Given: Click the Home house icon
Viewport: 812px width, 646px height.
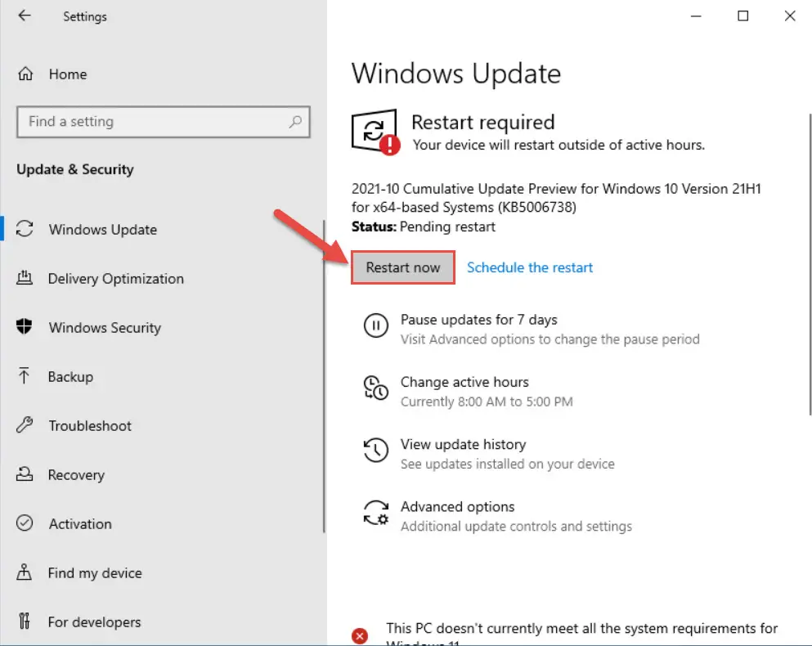Looking at the screenshot, I should pyautogui.click(x=25, y=74).
